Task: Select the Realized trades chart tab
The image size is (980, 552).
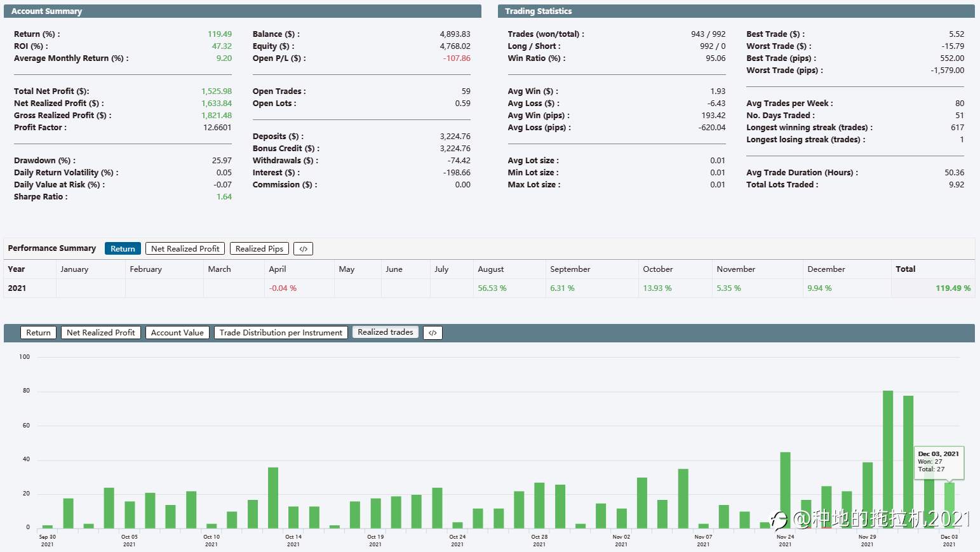Action: 386,332
